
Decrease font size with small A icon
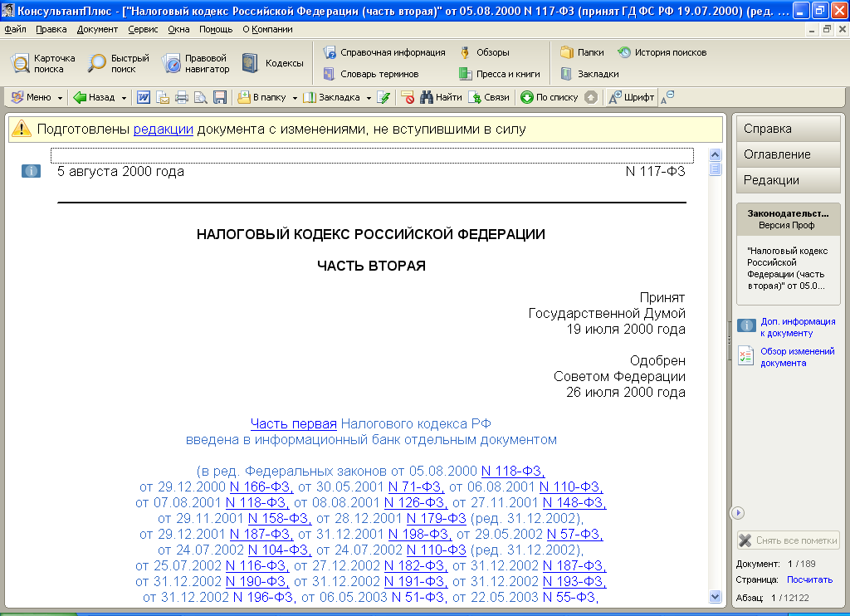pos(667,98)
